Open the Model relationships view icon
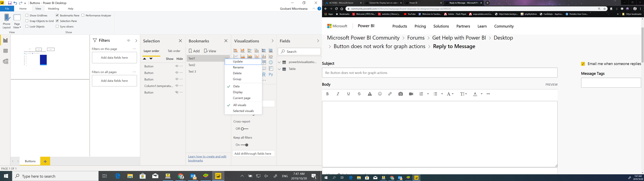644x181 pixels. point(6,62)
